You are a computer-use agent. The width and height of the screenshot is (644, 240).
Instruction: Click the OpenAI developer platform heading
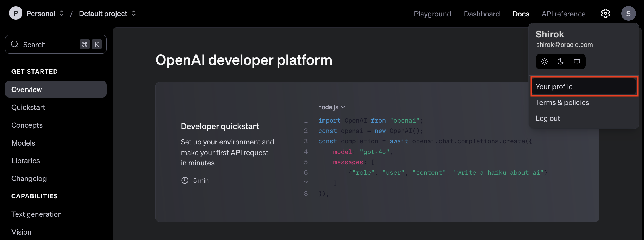244,60
